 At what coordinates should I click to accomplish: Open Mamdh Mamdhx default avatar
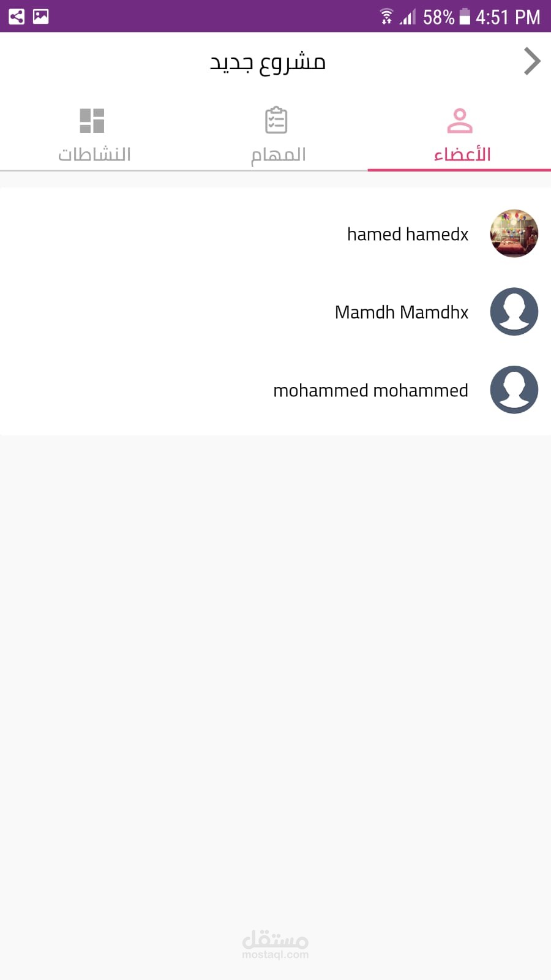(514, 312)
